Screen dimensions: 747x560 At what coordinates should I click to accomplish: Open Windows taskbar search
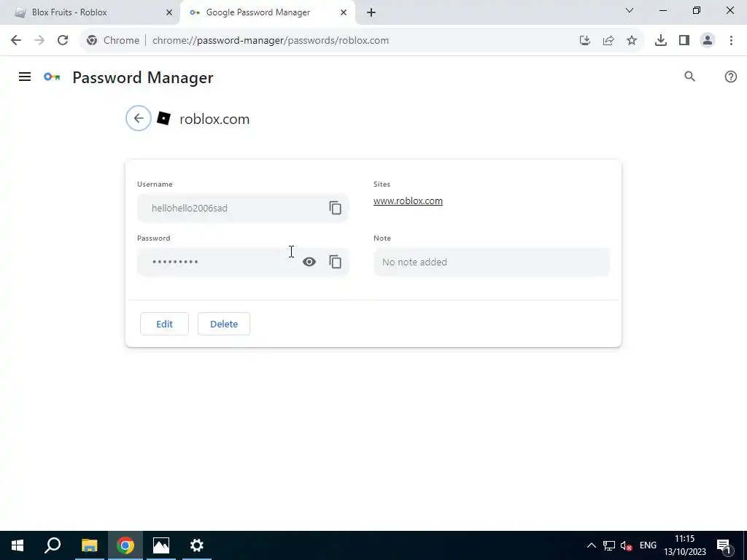pyautogui.click(x=53, y=545)
